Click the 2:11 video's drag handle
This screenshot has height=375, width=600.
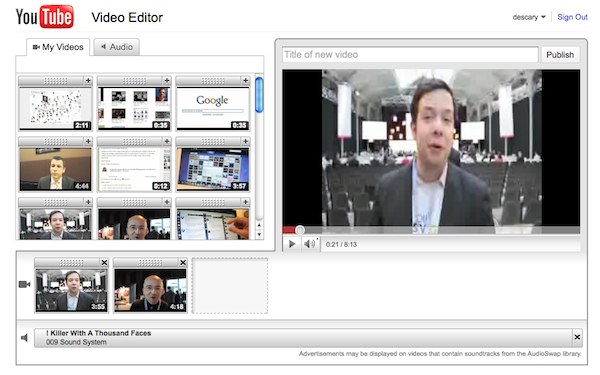[x=55, y=81]
